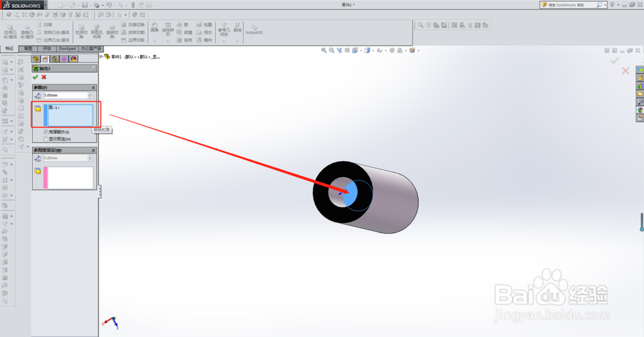Select 面<1> in faces to remove list
The height and width of the screenshot is (337, 644).
[x=54, y=108]
